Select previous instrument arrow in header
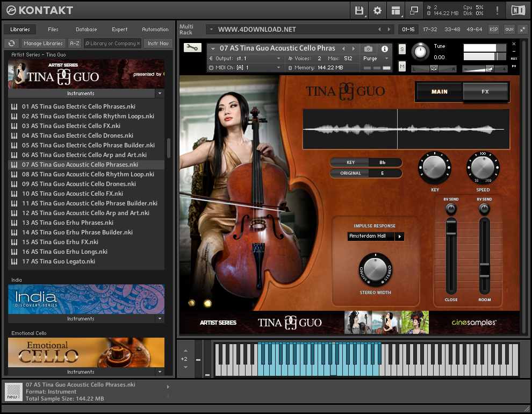This screenshot has height=414, width=532. pyautogui.click(x=343, y=48)
